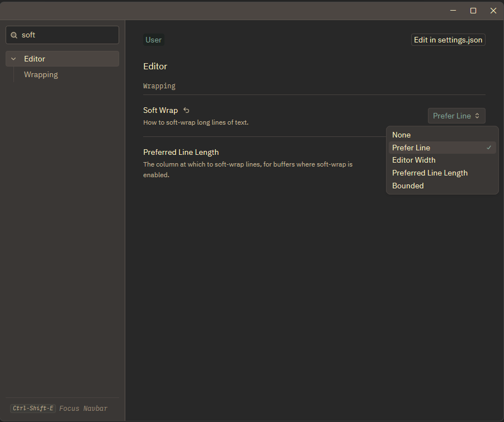Click the Ctrl-Shift-E Focus Navbar hint
The width and height of the screenshot is (504, 422).
click(59, 408)
